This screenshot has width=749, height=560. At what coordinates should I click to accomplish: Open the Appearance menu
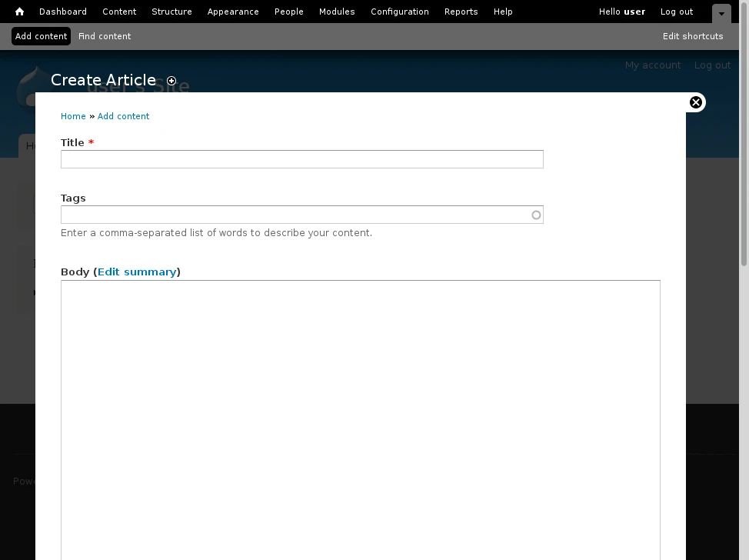pos(233,12)
